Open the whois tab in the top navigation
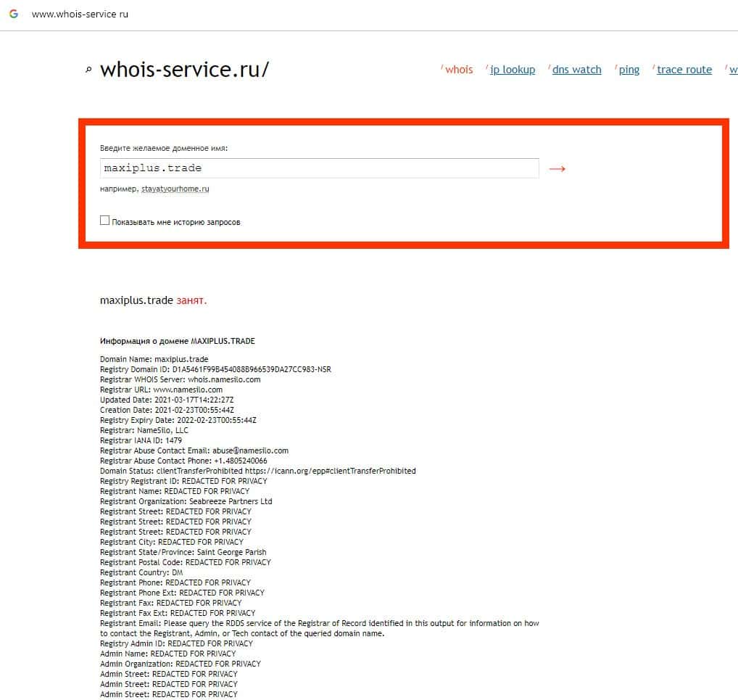 pyautogui.click(x=459, y=70)
